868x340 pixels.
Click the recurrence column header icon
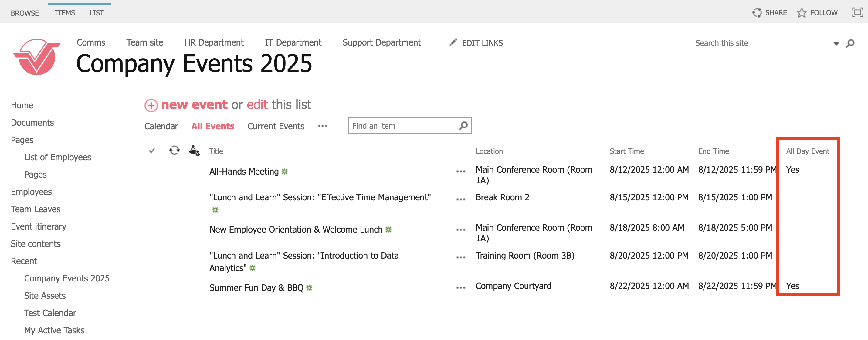point(174,150)
